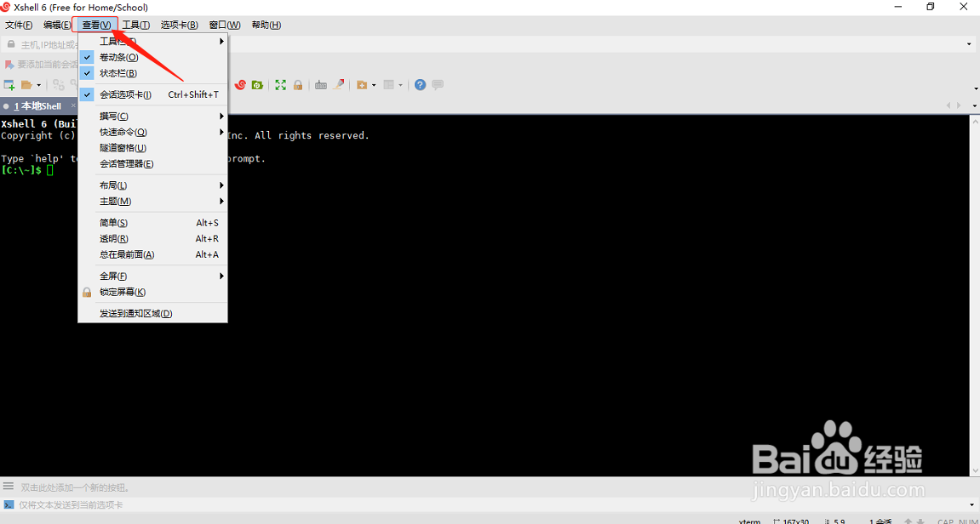This screenshot has width=980, height=524.
Task: Click the status bar down arrow
Action: [920, 521]
